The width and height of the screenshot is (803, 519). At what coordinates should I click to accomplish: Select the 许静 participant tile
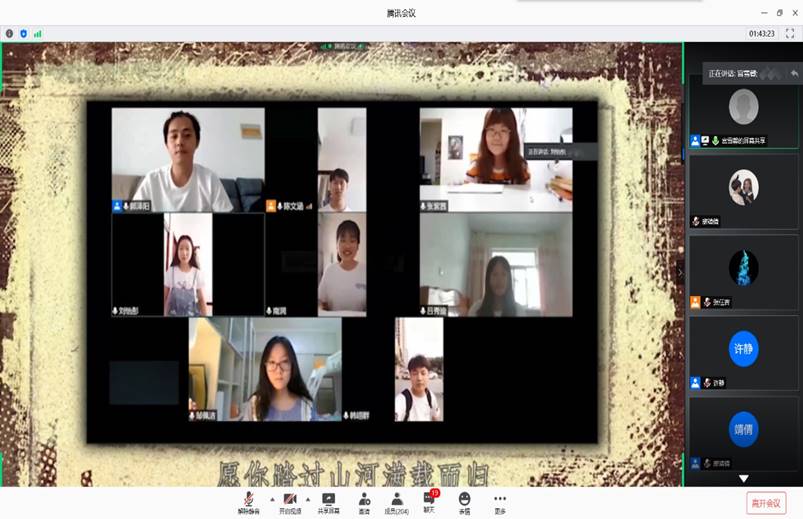pos(743,349)
